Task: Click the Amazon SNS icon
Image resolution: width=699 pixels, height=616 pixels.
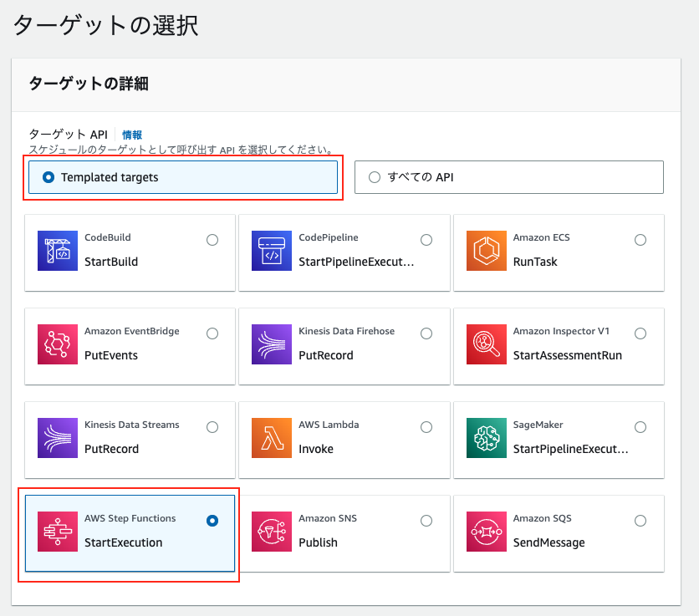Action: pyautogui.click(x=272, y=532)
